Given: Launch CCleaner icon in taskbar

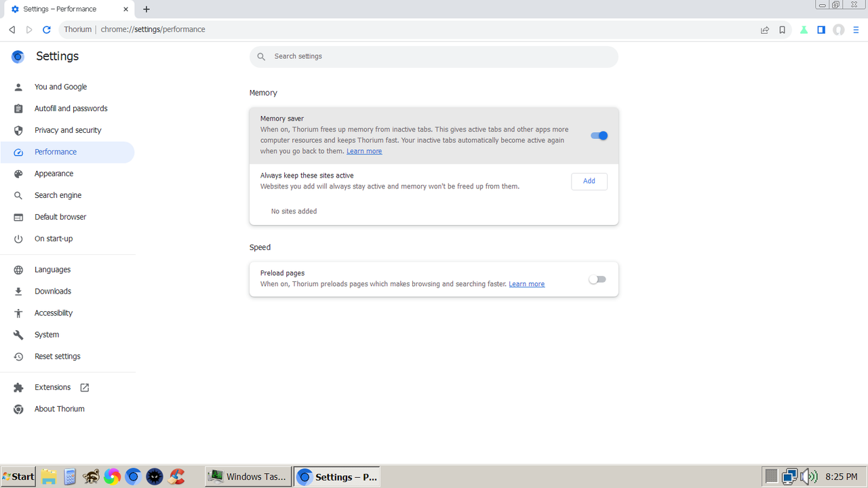Looking at the screenshot, I should [x=177, y=476].
